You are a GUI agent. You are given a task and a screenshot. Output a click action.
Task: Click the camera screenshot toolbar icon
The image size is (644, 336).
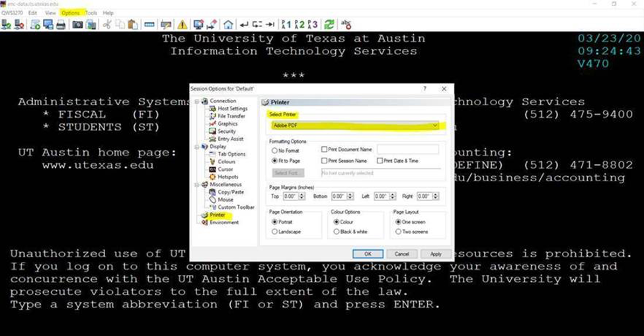click(x=77, y=24)
